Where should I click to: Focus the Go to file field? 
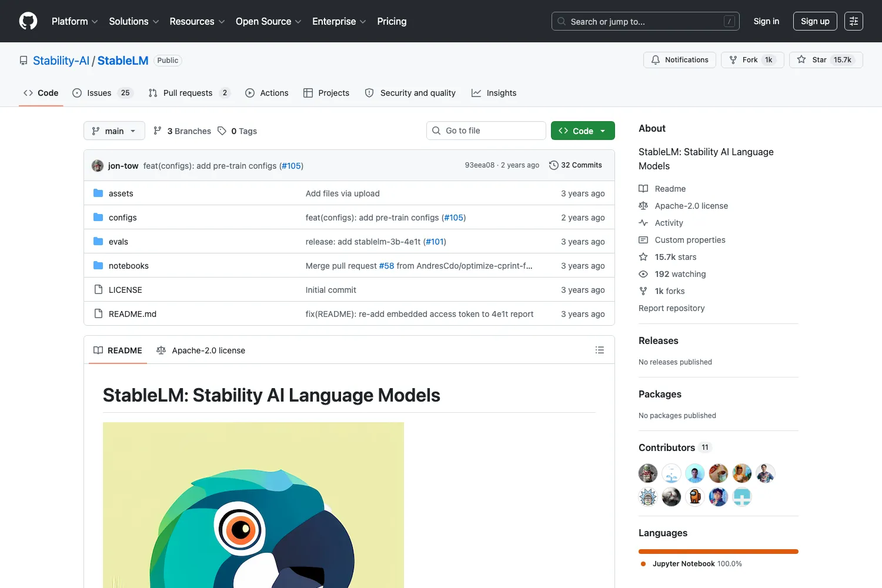[x=486, y=131]
